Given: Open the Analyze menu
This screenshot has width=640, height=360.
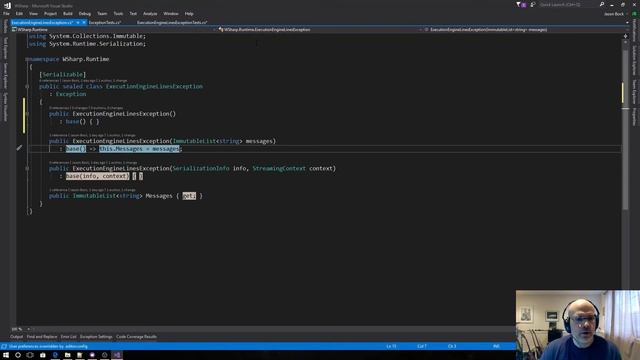Looking at the screenshot, I should [x=150, y=13].
